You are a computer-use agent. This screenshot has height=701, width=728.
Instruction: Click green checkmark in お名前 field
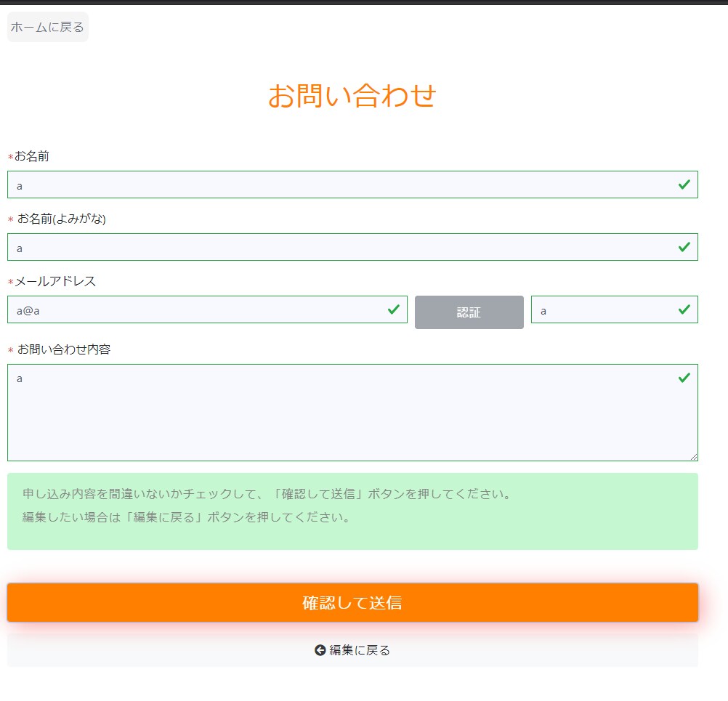684,185
